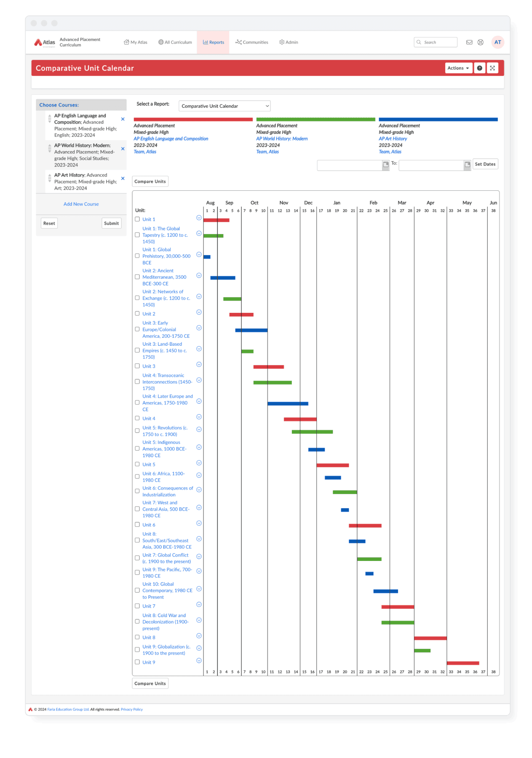Open the Actions dropdown menu
532x758 pixels.
[x=458, y=68]
